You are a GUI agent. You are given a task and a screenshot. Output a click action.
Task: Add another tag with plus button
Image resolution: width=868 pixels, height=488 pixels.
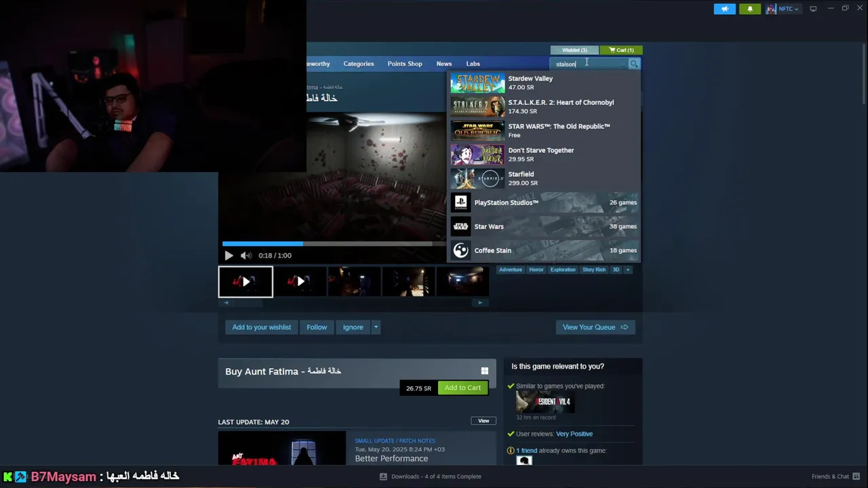click(627, 270)
